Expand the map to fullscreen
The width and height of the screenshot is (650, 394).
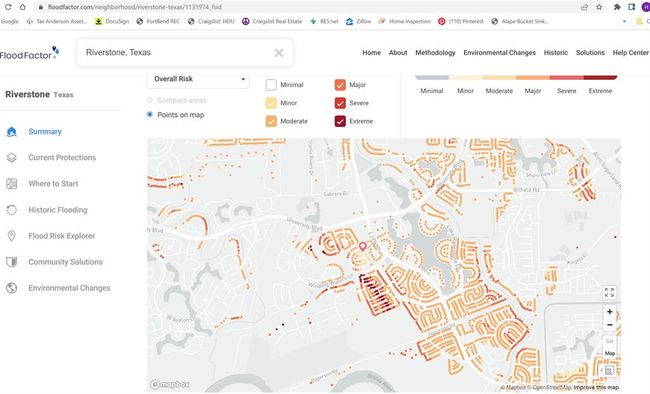tap(609, 292)
